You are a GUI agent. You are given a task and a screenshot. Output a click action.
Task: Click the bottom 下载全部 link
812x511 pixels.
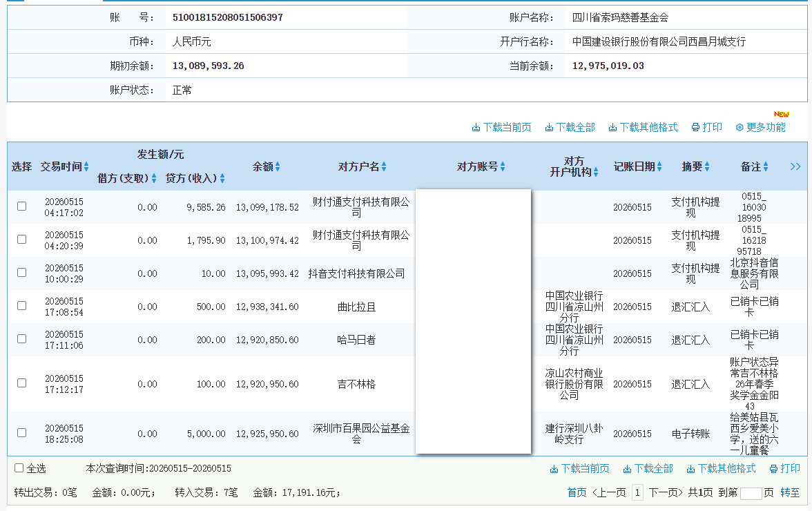point(648,469)
